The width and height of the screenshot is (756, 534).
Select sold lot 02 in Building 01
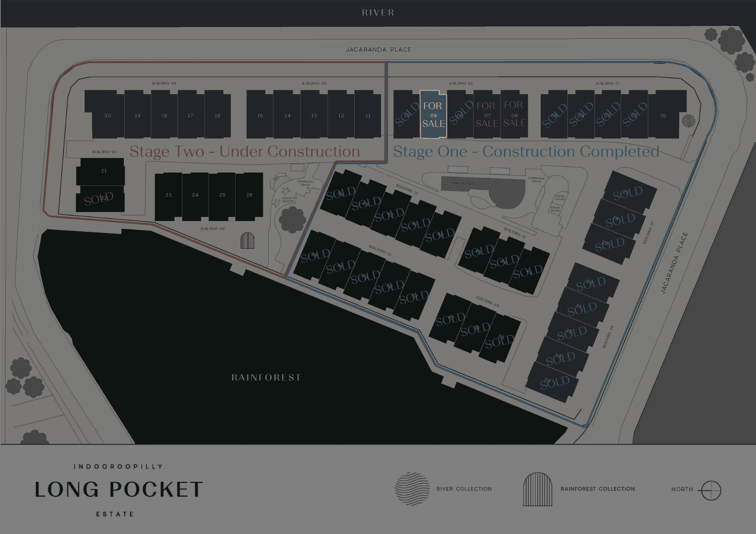pos(635,114)
